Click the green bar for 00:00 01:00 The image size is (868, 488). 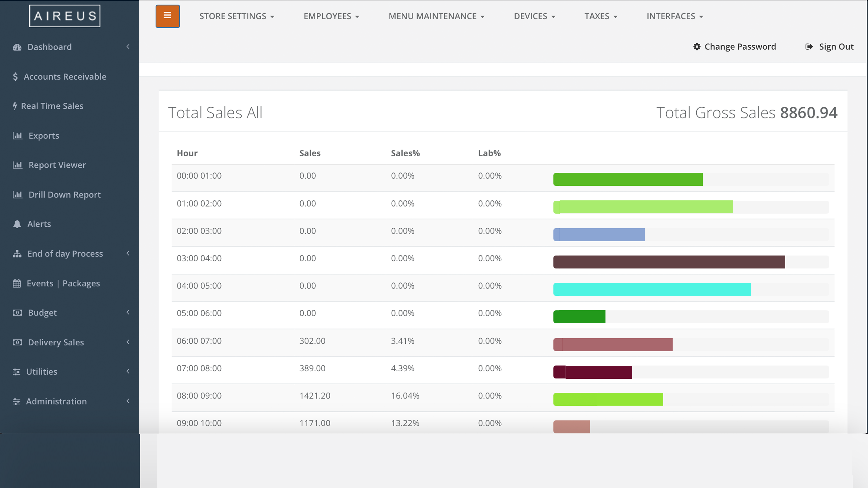(x=628, y=179)
